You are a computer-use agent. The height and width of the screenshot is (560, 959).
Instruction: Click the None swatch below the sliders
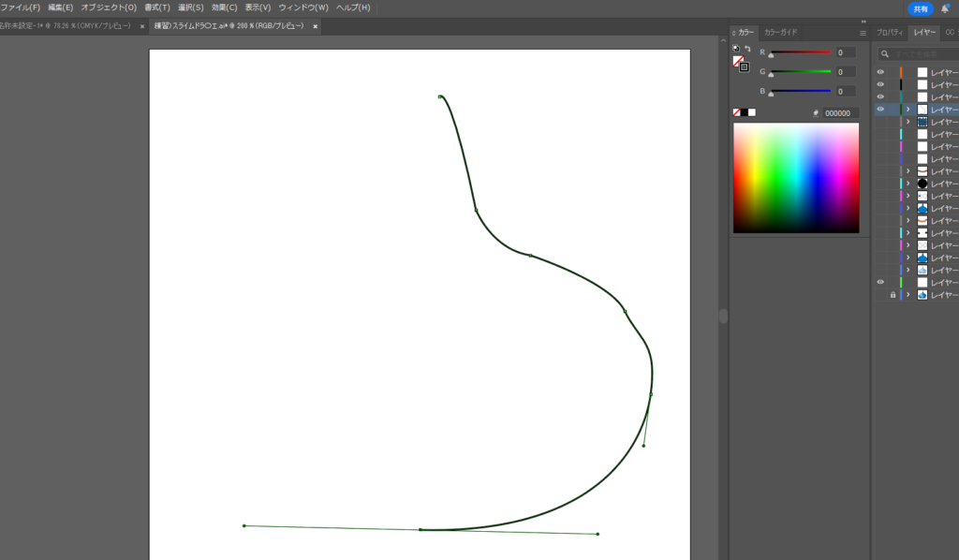[x=737, y=112]
